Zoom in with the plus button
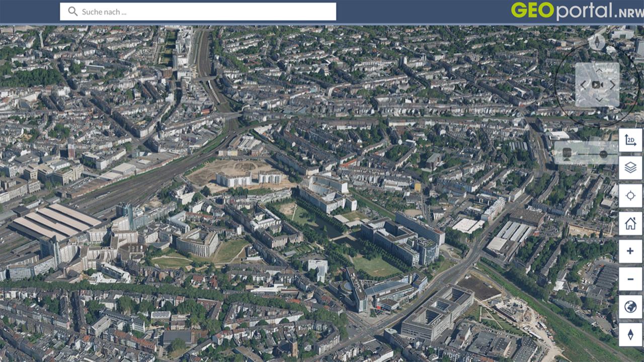The width and height of the screenshot is (644, 362). (x=630, y=251)
